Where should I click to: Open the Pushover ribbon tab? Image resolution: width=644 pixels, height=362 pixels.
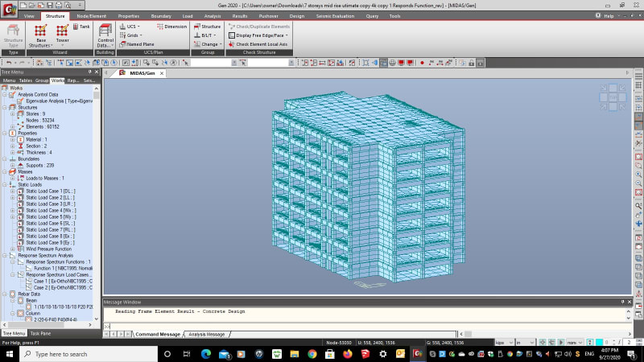(268, 16)
